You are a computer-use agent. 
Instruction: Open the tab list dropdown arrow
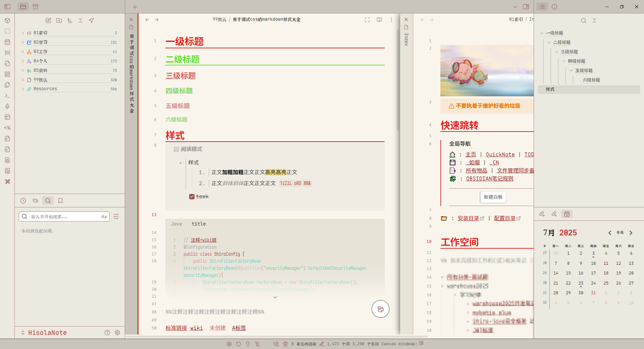(x=515, y=7)
